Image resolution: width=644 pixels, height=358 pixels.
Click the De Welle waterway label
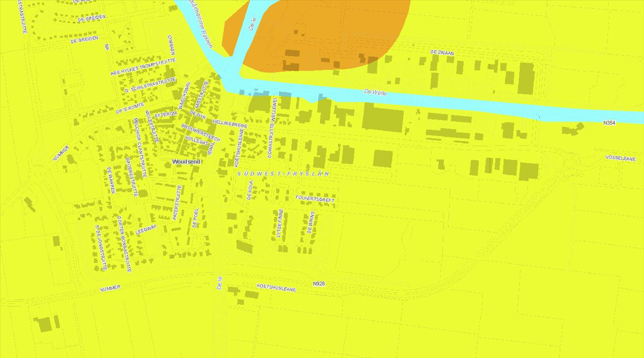coord(376,93)
